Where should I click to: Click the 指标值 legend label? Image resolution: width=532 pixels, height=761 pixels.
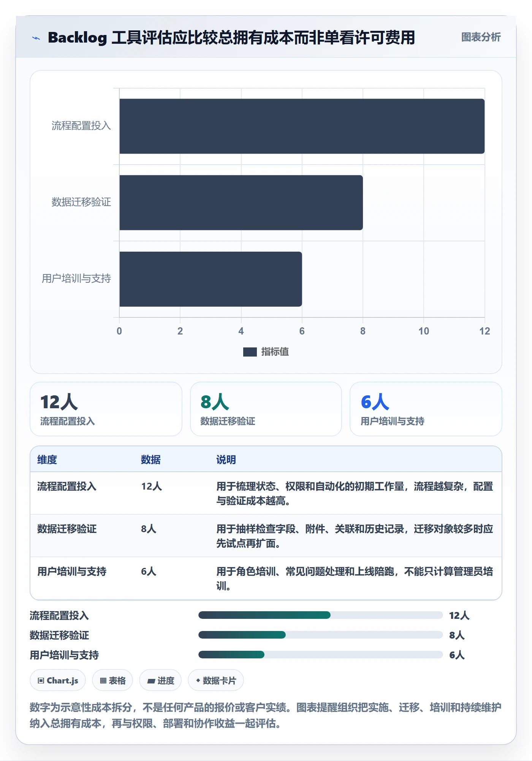click(275, 352)
